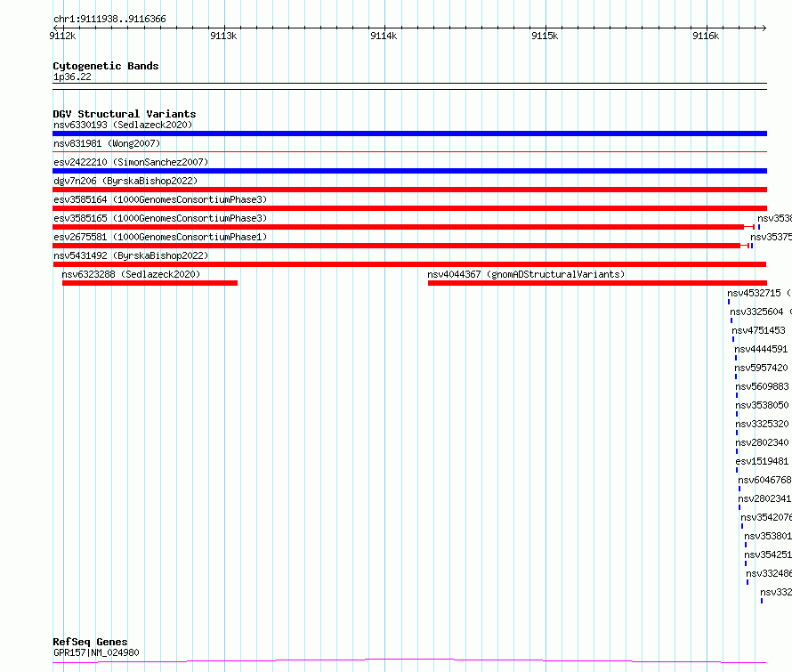
Task: Click the 9115k ruler tick label
Action: [545, 36]
